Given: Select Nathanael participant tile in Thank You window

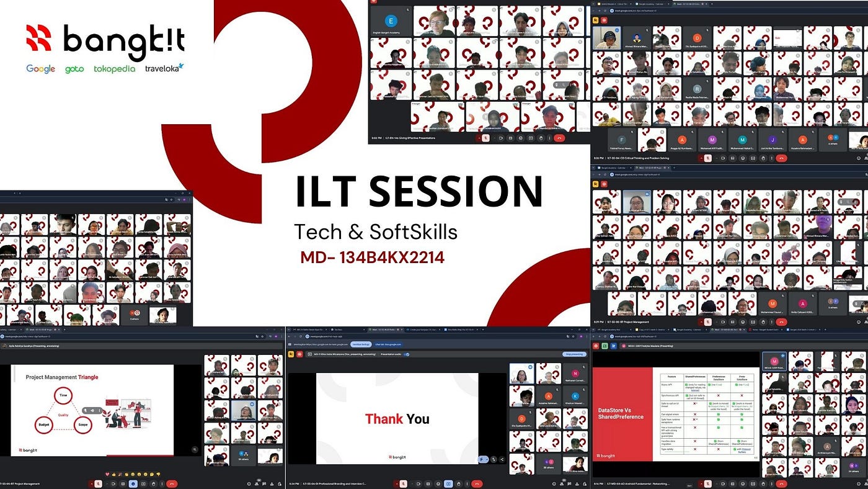Looking at the screenshot, I should [x=575, y=375].
